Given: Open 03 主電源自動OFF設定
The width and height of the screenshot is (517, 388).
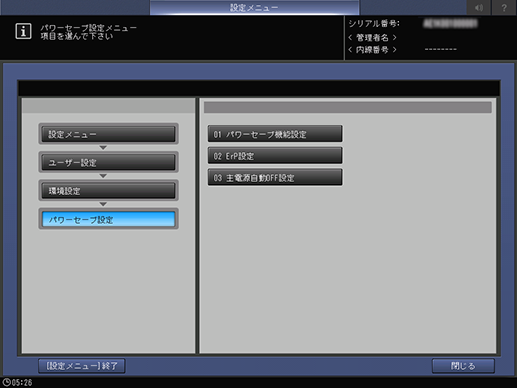Looking at the screenshot, I should [275, 177].
